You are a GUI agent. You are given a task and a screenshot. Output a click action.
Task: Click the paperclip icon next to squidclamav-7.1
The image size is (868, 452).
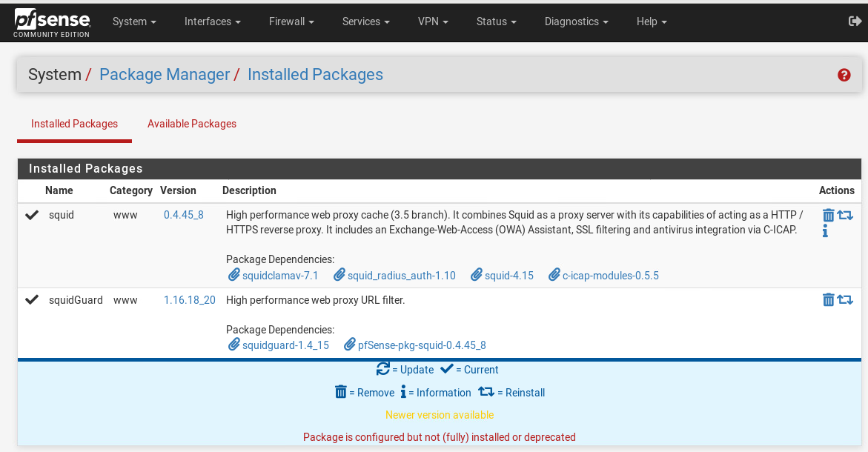tap(234, 275)
